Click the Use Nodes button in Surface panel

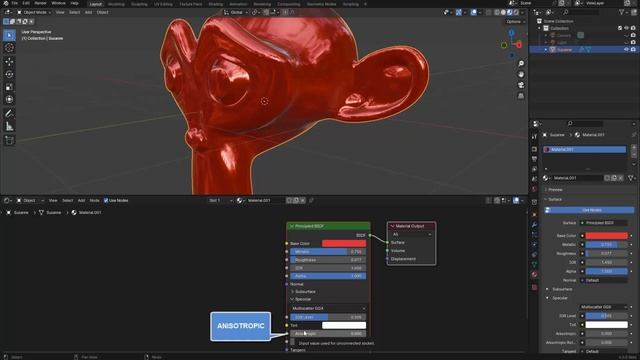(589, 210)
